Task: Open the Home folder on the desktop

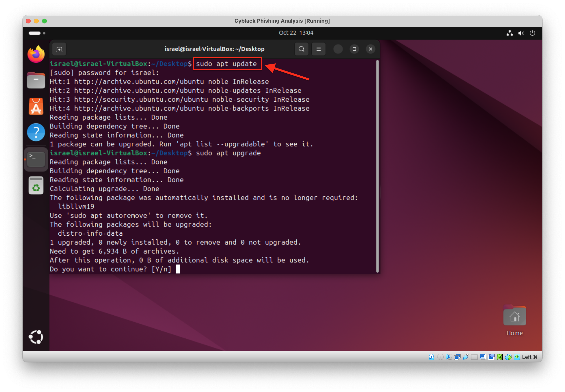Action: (x=514, y=317)
